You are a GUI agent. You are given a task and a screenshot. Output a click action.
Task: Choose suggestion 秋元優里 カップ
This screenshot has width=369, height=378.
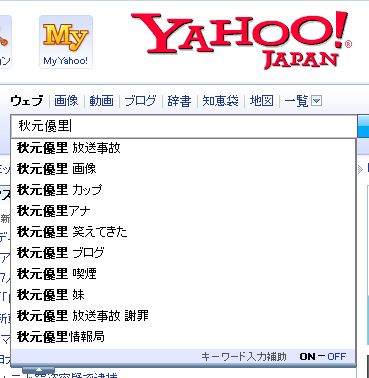click(184, 190)
